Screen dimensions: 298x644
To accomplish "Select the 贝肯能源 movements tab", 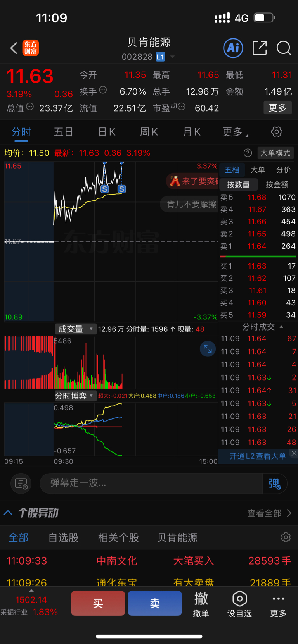I will click(x=177, y=537).
